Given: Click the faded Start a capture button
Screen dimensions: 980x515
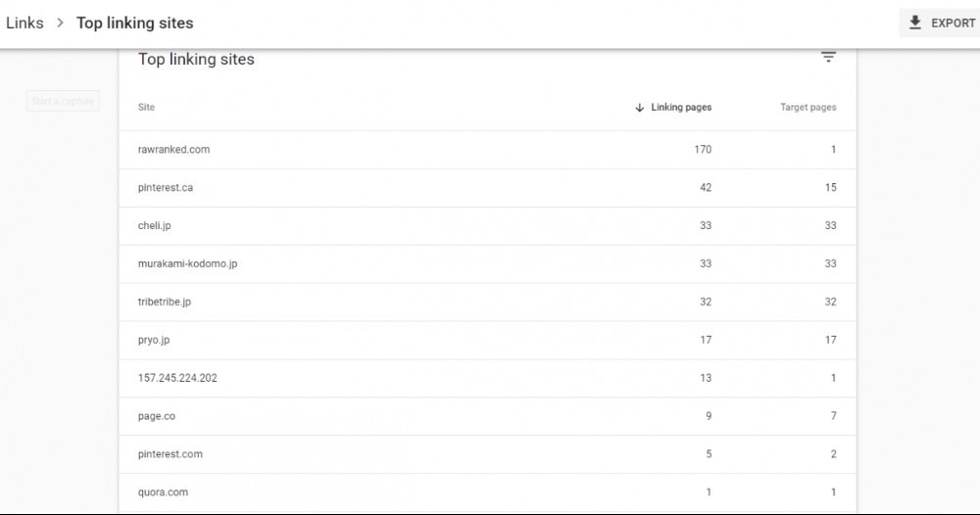Looking at the screenshot, I should pos(63,101).
